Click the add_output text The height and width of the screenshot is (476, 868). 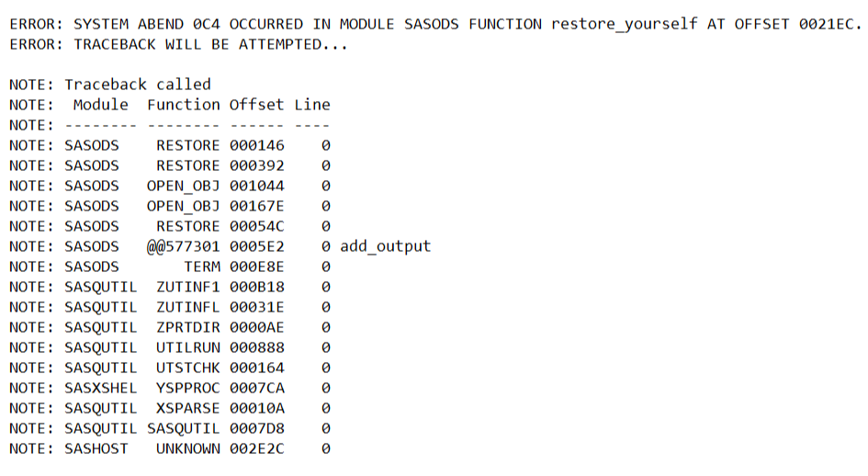pyautogui.click(x=386, y=246)
